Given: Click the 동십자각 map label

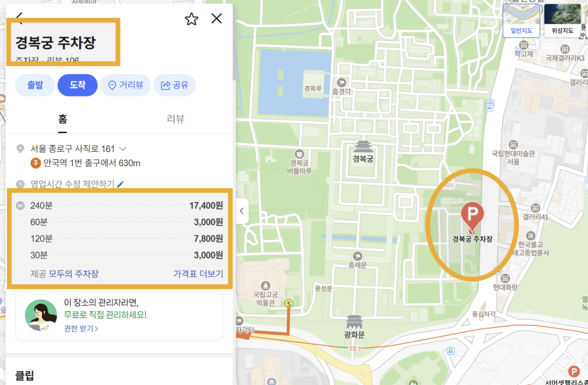Looking at the screenshot, I should click(484, 314).
